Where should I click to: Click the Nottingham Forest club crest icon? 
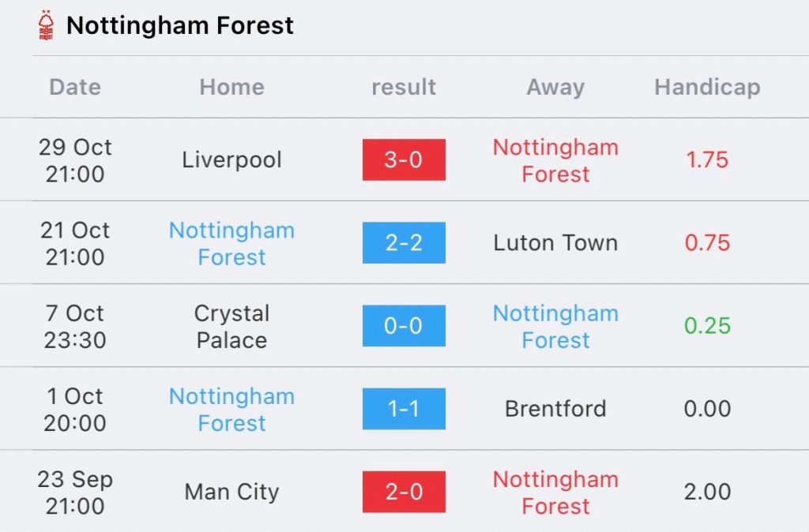pos(46,25)
